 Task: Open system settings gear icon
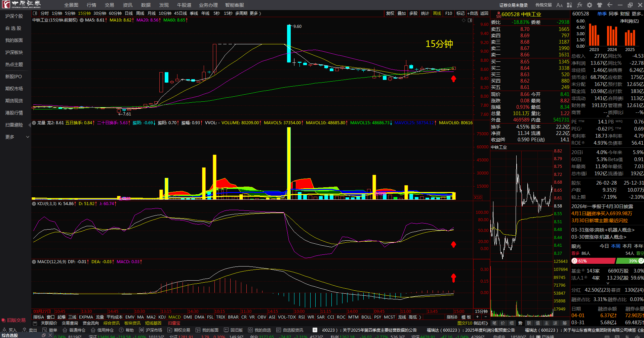pyautogui.click(x=590, y=5)
